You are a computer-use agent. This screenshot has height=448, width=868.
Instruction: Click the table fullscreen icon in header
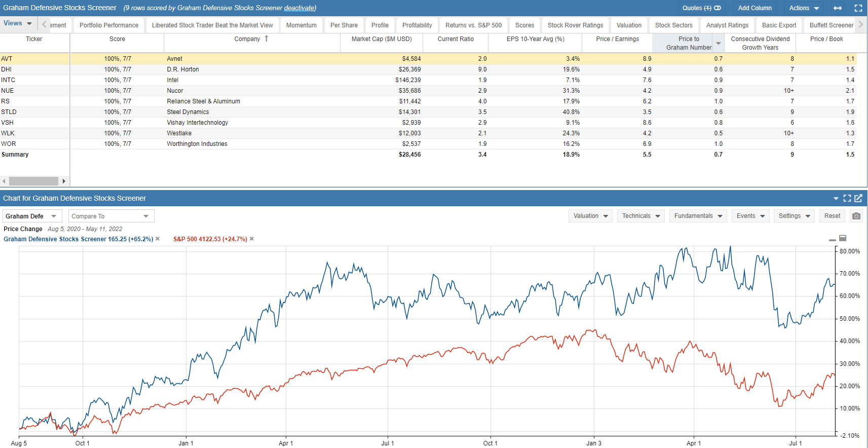tap(858, 8)
